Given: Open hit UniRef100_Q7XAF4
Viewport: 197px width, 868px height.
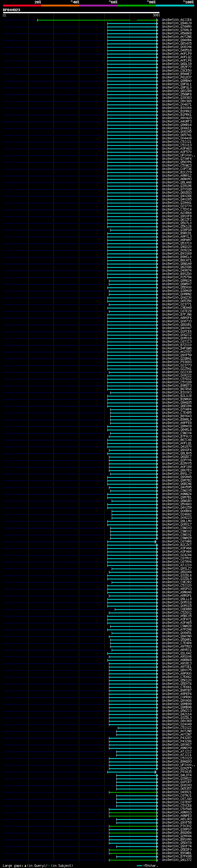Looking at the screenshot, I should click(177, 159).
